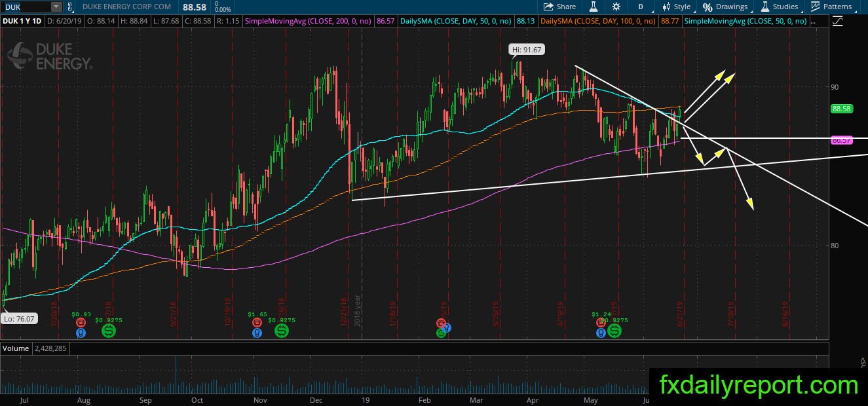This screenshot has height=406, width=868.
Task: Open the flask quick-study icon
Action: (x=594, y=7)
